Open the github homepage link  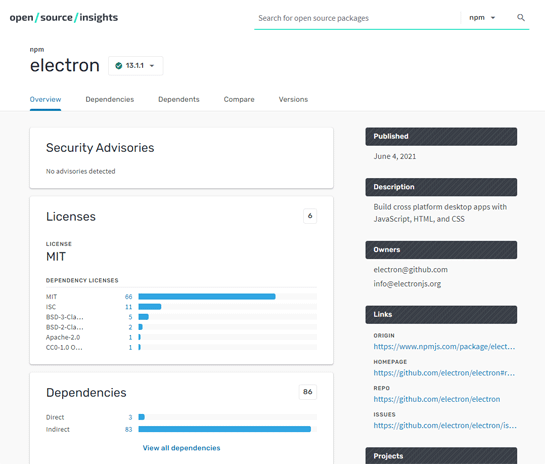(444, 373)
